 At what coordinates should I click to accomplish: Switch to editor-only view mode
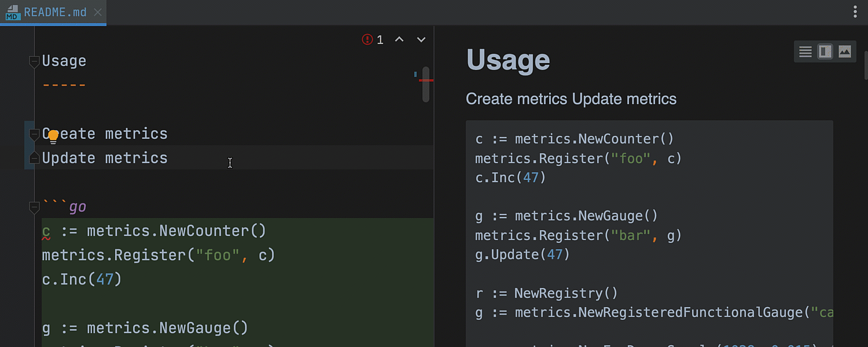[x=806, y=52]
